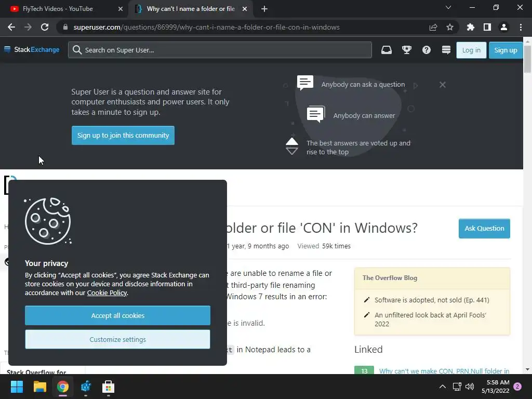The image size is (532, 399).
Task: Click the Log in button
Action: tap(471, 50)
